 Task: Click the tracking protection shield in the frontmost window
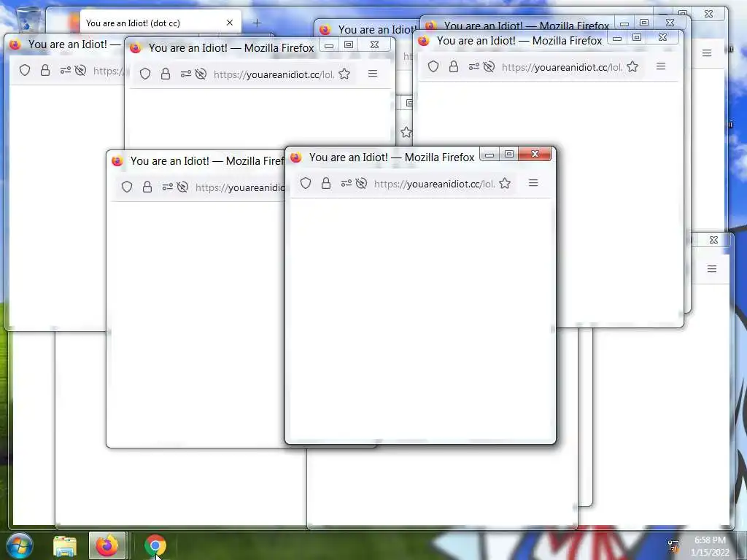click(306, 183)
